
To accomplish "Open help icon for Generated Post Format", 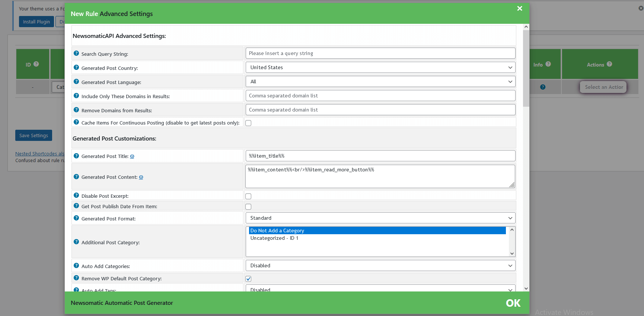I will tap(76, 218).
